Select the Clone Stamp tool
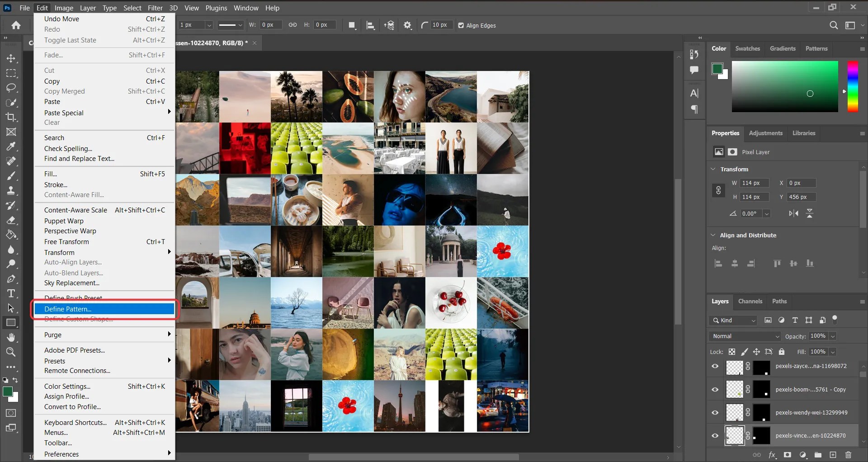 tap(11, 190)
